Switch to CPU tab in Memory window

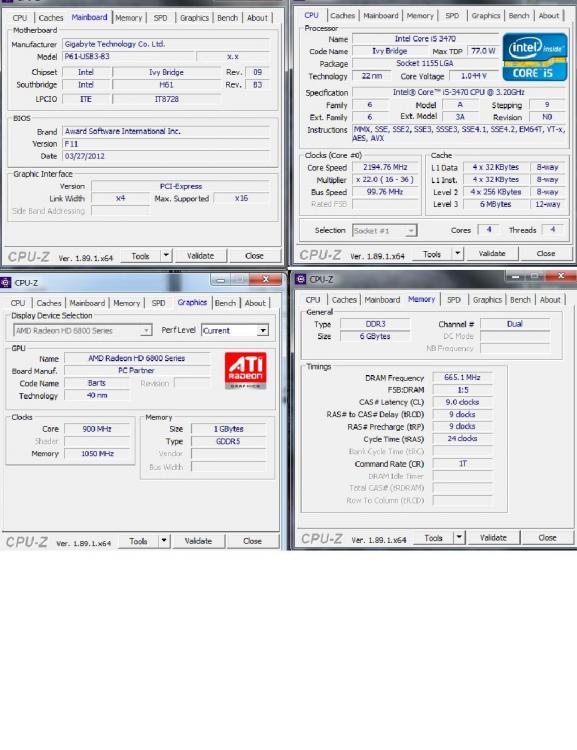click(x=313, y=300)
